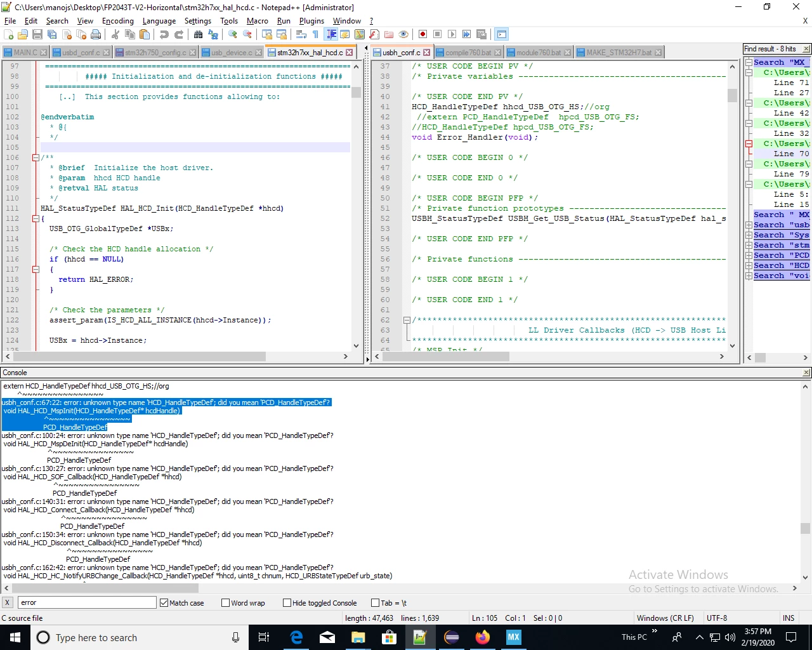Screen dimensions: 812x650
Task: Click the Cut scissors icon
Action: tap(115, 34)
